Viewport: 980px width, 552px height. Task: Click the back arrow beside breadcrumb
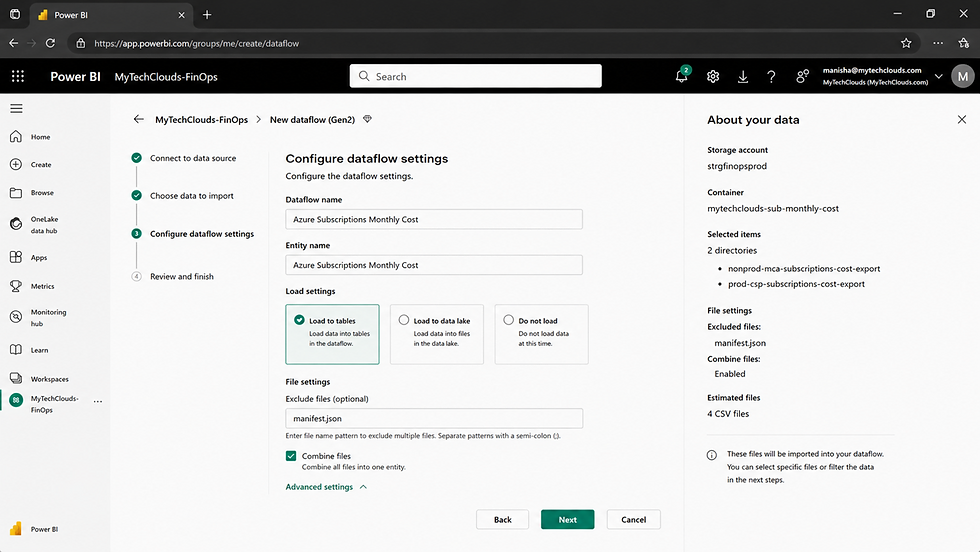(x=139, y=119)
